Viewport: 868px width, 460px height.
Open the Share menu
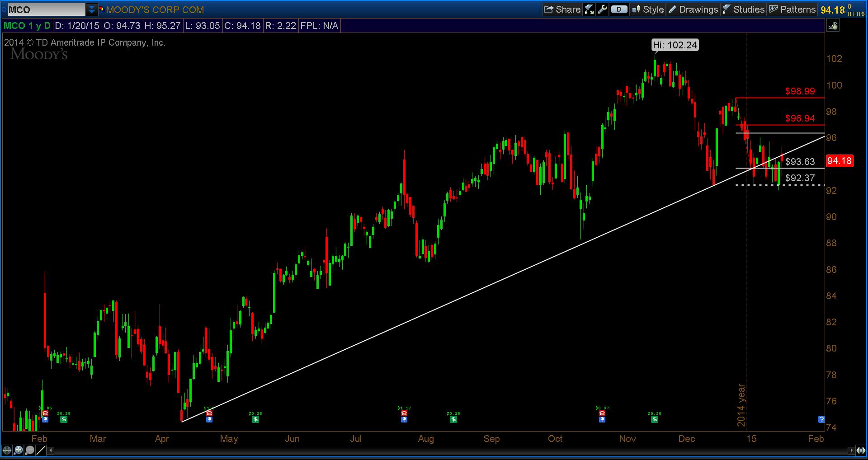(x=562, y=9)
